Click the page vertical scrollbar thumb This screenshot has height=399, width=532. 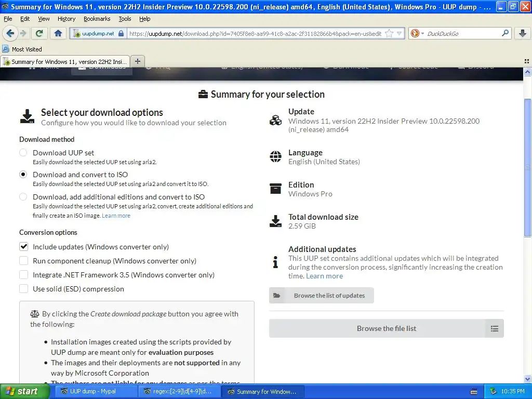tap(527, 168)
